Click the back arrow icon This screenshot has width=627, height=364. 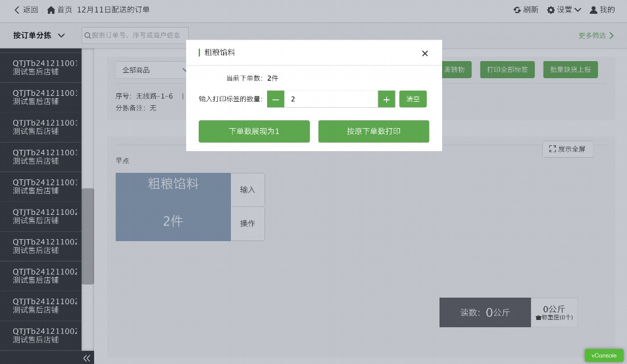(17, 10)
